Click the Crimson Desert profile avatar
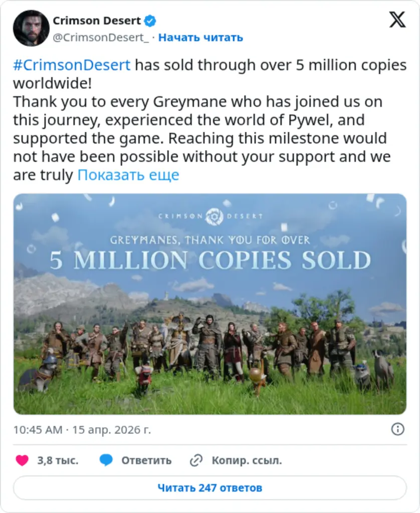420x513 pixels. [31, 29]
